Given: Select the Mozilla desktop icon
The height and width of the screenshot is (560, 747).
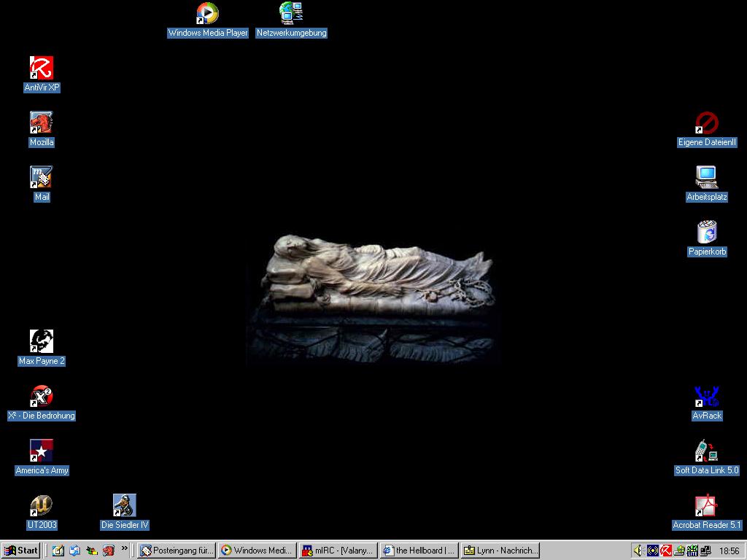Looking at the screenshot, I should tap(42, 123).
